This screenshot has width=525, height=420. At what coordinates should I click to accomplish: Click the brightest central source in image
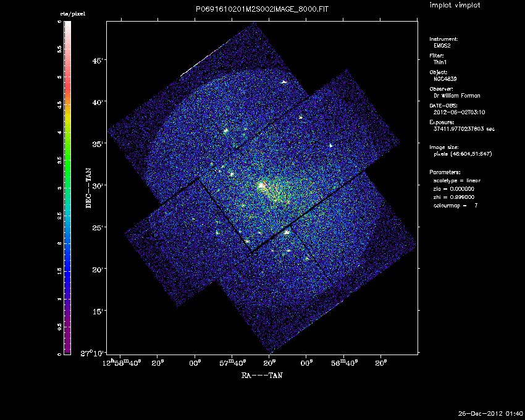tap(261, 185)
